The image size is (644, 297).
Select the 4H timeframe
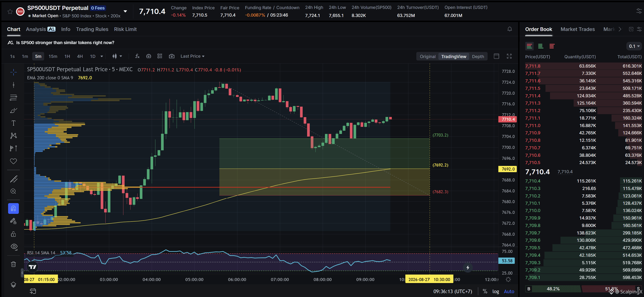point(80,56)
